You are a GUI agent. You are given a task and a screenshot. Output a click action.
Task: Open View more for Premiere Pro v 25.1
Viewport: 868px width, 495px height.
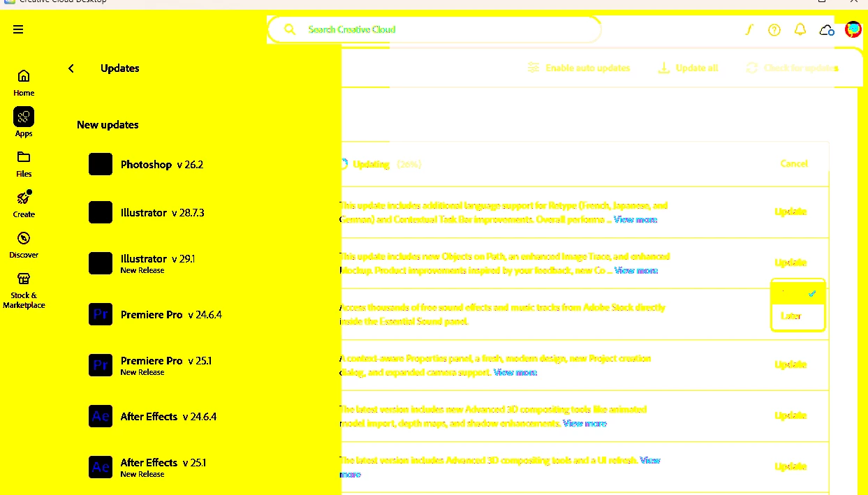(x=515, y=372)
